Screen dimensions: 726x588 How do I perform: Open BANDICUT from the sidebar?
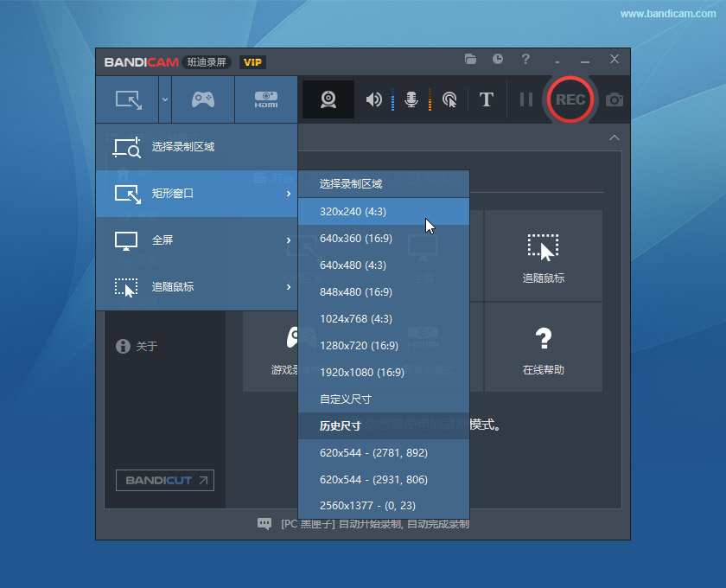164,480
